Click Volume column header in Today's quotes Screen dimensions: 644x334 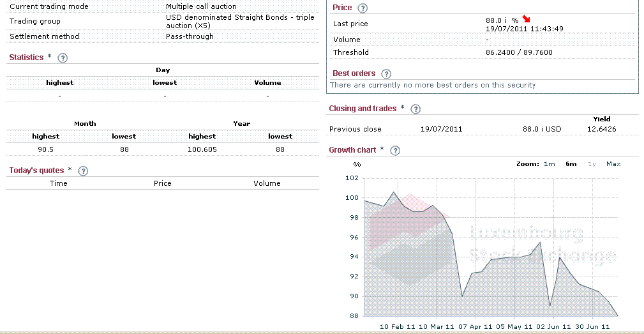pos(267,183)
